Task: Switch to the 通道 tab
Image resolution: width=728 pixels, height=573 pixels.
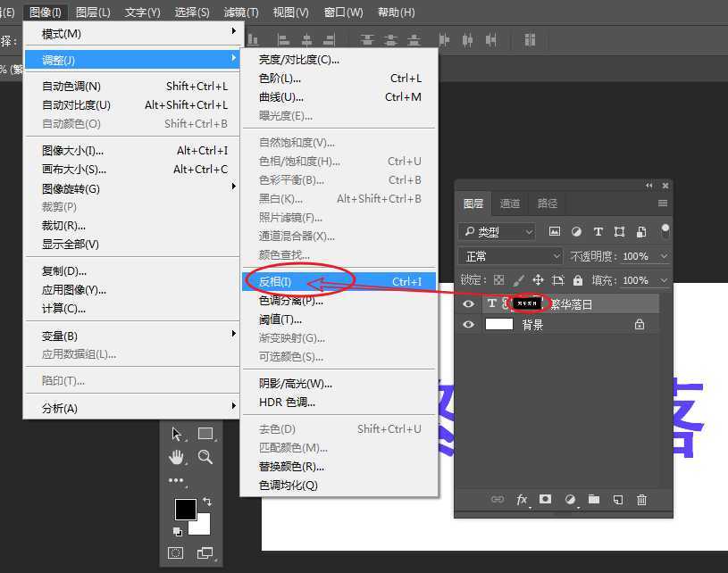Action: point(510,203)
